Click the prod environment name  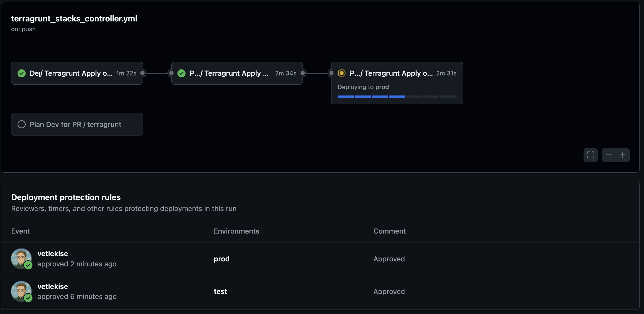click(221, 259)
